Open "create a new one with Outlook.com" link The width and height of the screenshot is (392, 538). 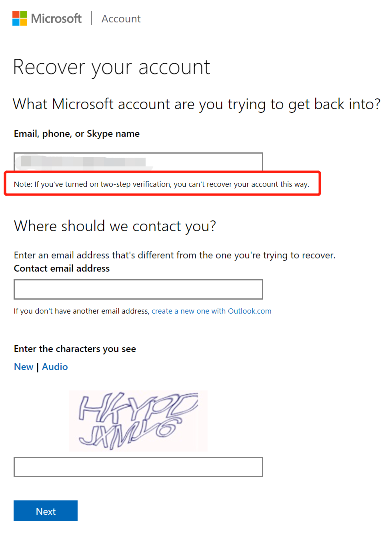pos(211,311)
